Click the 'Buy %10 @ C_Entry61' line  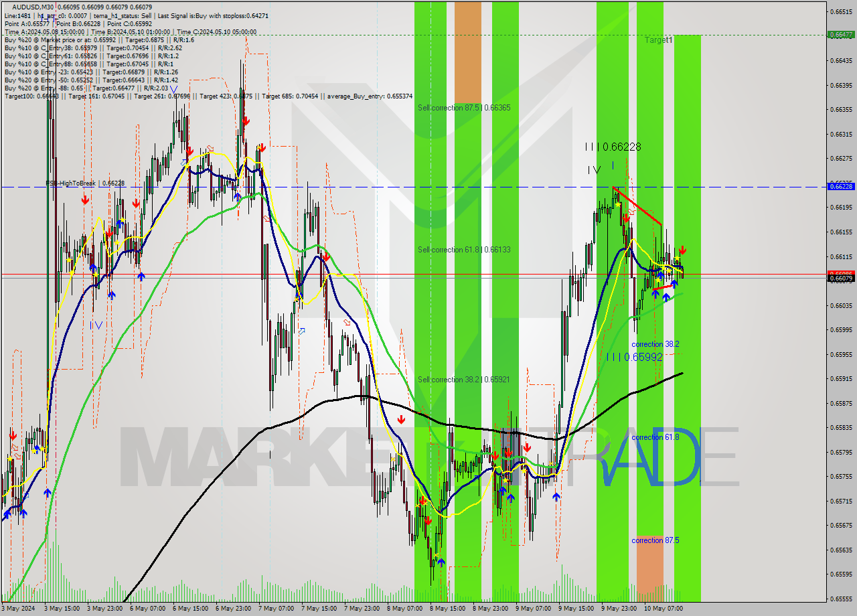91,56
